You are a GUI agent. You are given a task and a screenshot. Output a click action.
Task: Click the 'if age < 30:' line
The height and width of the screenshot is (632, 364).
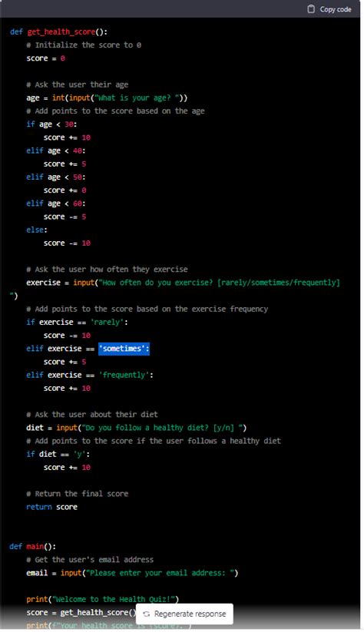pos(51,124)
